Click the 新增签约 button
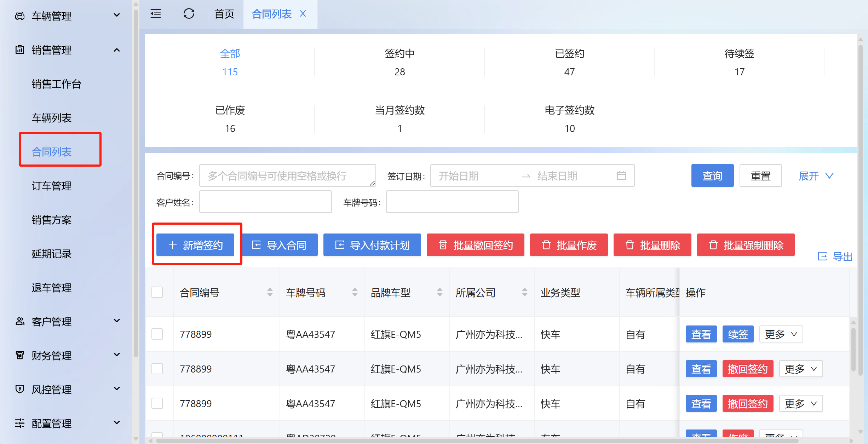 (195, 245)
